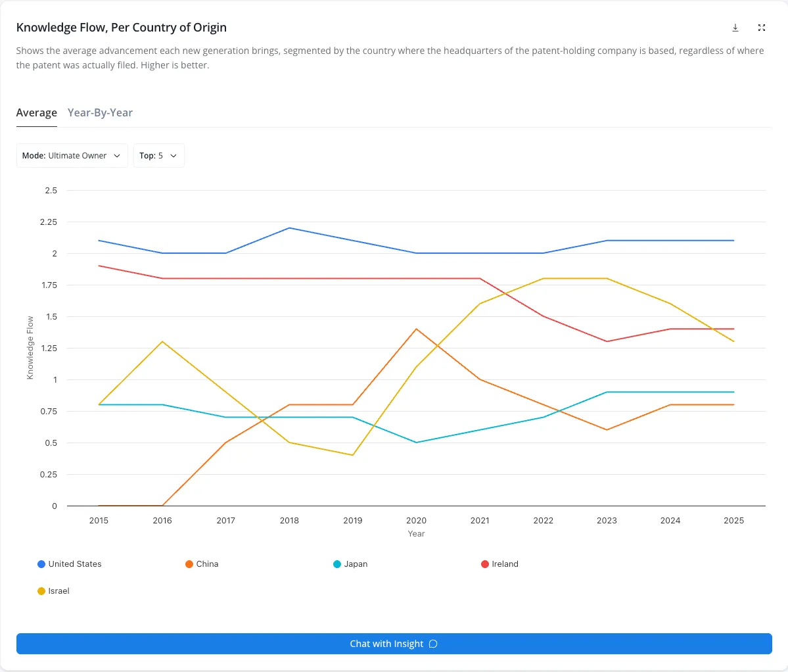
Task: Toggle Ireland series in legend
Action: click(x=499, y=564)
